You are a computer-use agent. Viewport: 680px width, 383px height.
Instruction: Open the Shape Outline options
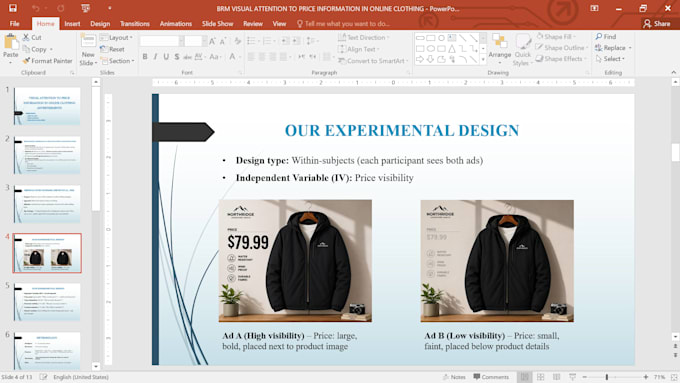tap(561, 47)
